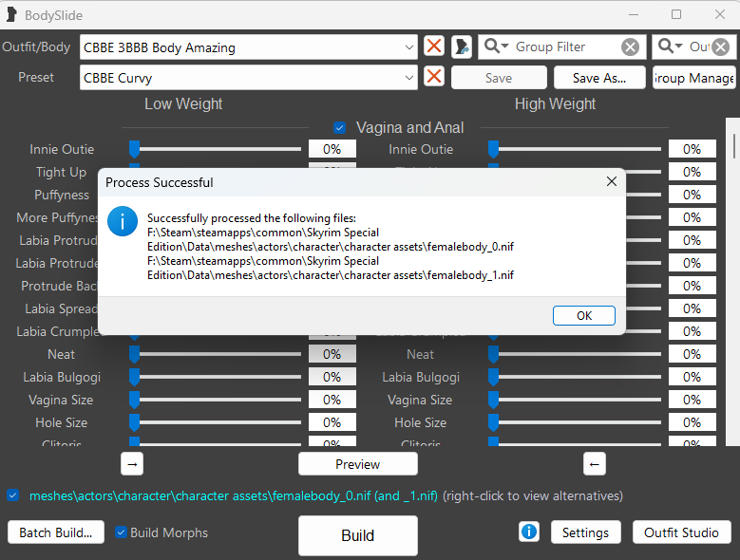
Task: Click low weight Vagina Size percentage field
Action: 332,400
